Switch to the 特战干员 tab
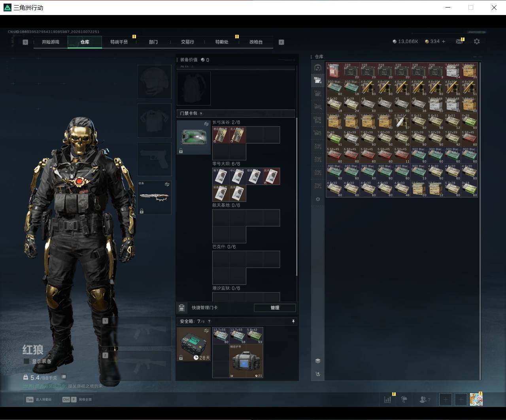Viewport: 506px width, 420px height. point(119,42)
